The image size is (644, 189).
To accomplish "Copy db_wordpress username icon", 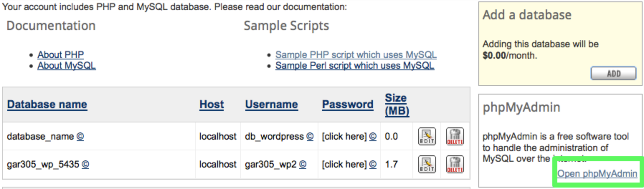I will [x=310, y=136].
